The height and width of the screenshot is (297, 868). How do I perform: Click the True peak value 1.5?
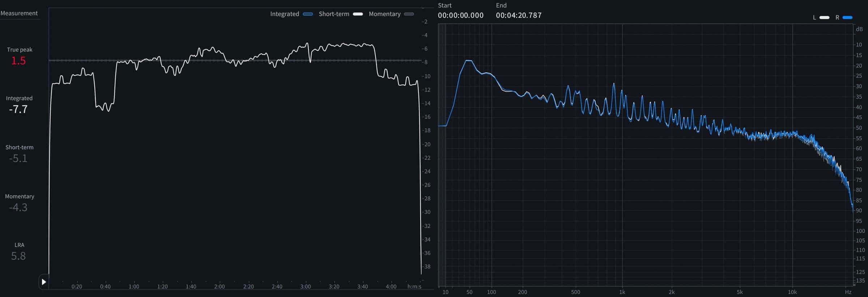(18, 61)
